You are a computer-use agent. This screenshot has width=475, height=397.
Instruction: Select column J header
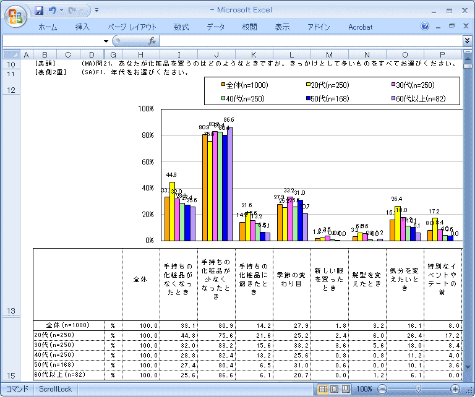[216, 55]
